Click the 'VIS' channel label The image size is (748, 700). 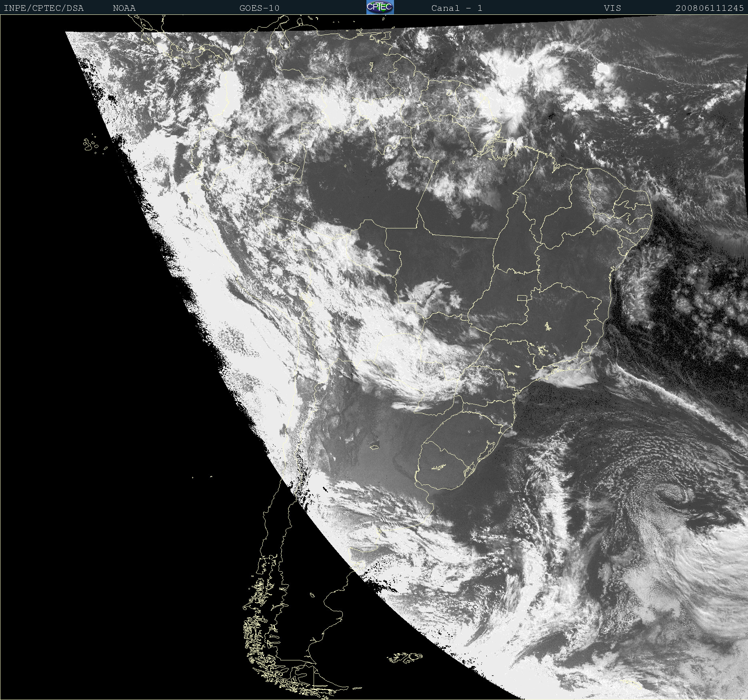612,8
